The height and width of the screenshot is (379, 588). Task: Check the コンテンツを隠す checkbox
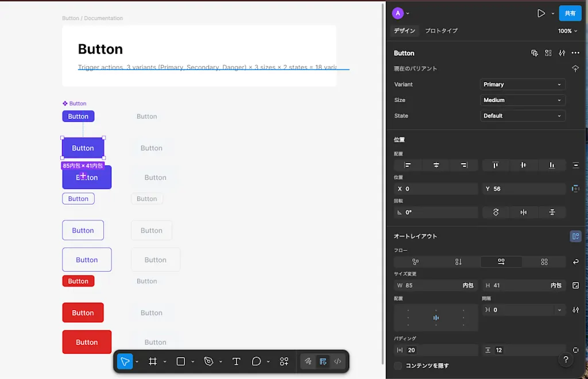point(398,365)
